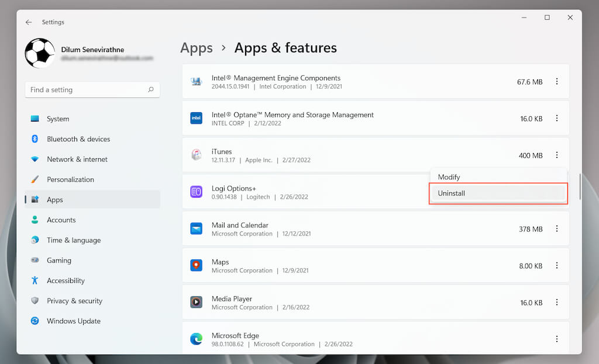Click the Microsoft Edge app icon
The image size is (599, 364).
197,339
